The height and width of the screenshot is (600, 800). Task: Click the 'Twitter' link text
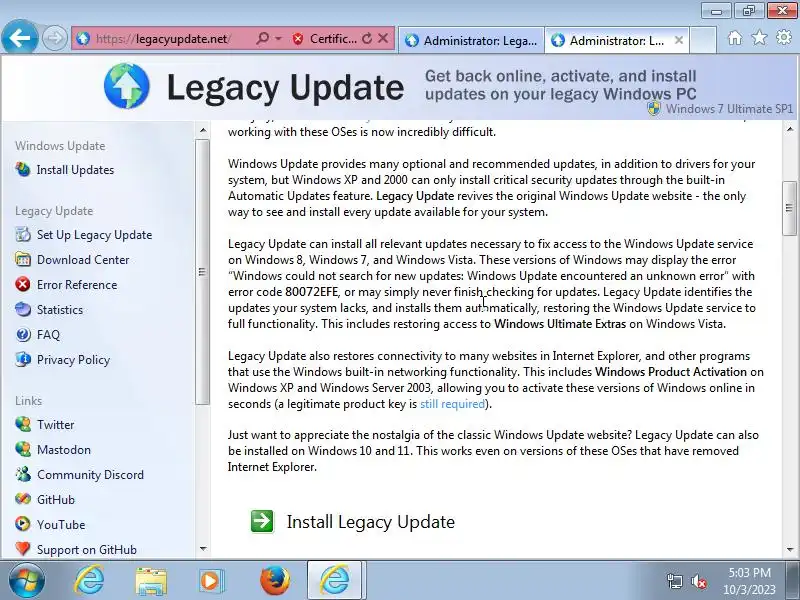coord(56,424)
